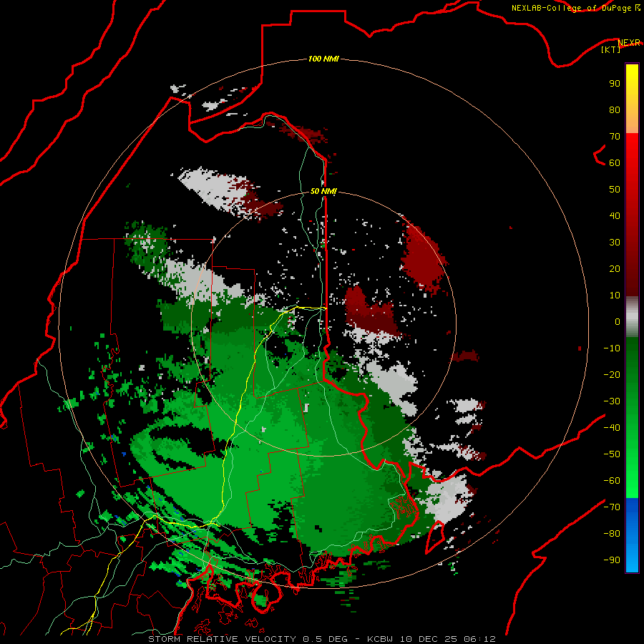Click the Storm Relative Velocity title caption
Image resolution: width=644 pixels, height=644 pixels.
(x=321, y=639)
